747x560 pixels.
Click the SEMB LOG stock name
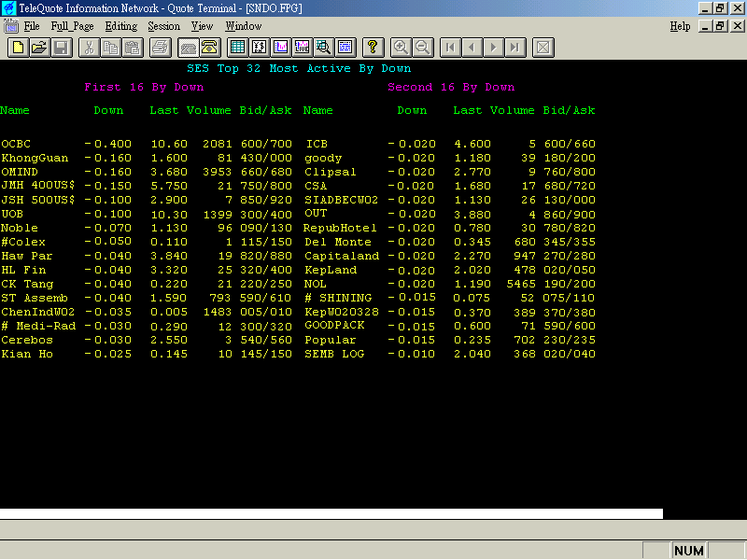tap(334, 355)
